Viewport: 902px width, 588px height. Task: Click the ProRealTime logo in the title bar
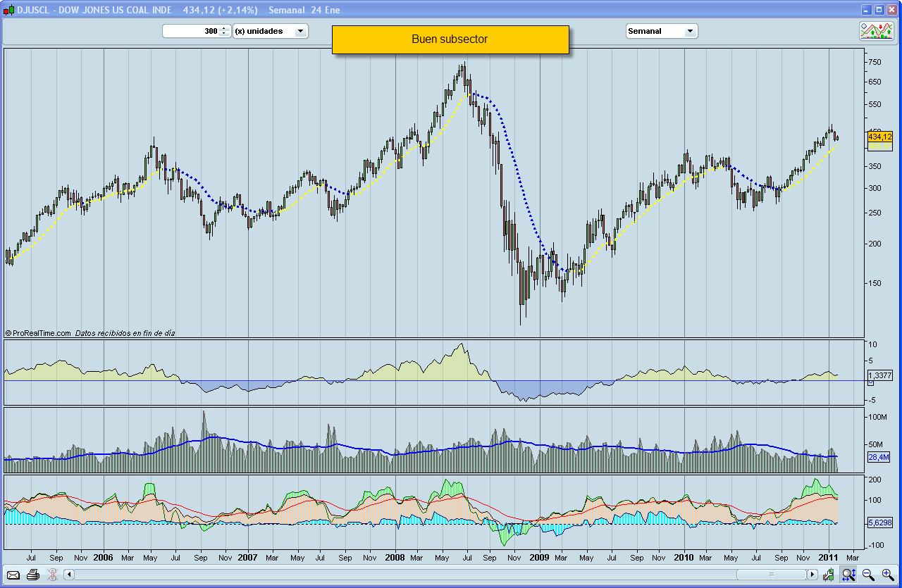(8, 10)
